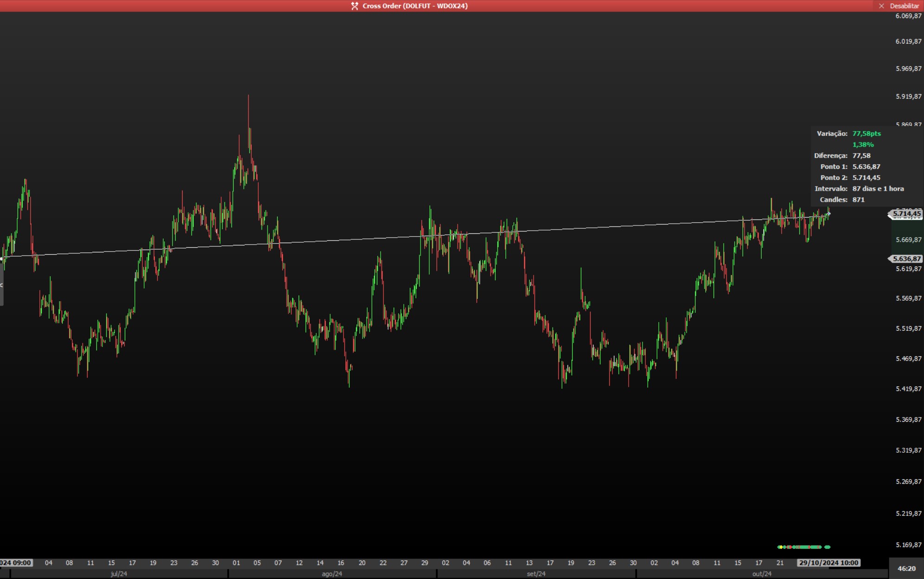Click the yellow dot in signal indicator row
Viewport: 924px width, 579px height.
[781, 547]
